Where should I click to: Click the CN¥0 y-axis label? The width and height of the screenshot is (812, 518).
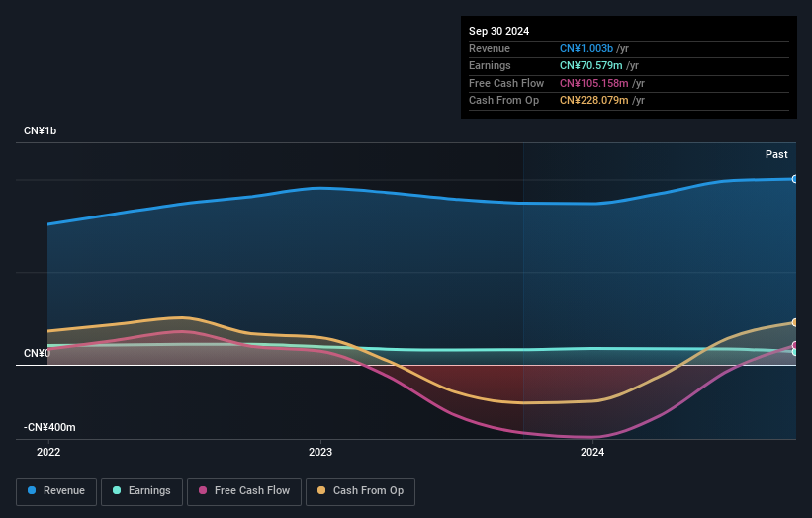[x=37, y=354]
